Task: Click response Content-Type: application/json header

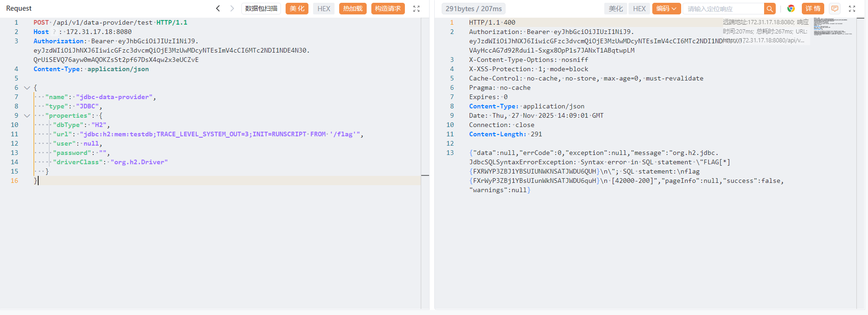Action: tap(526, 106)
